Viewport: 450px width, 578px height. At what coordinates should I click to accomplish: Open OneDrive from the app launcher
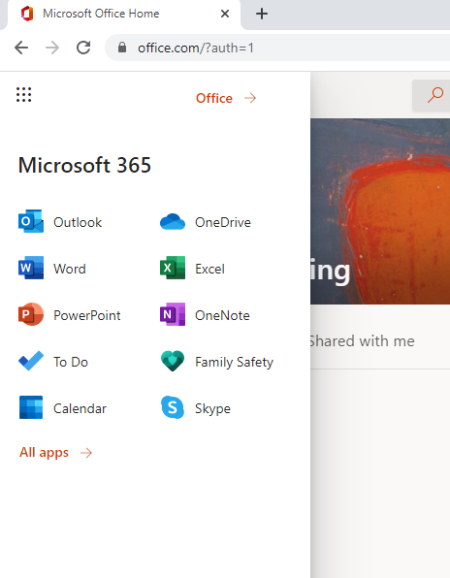[206, 222]
